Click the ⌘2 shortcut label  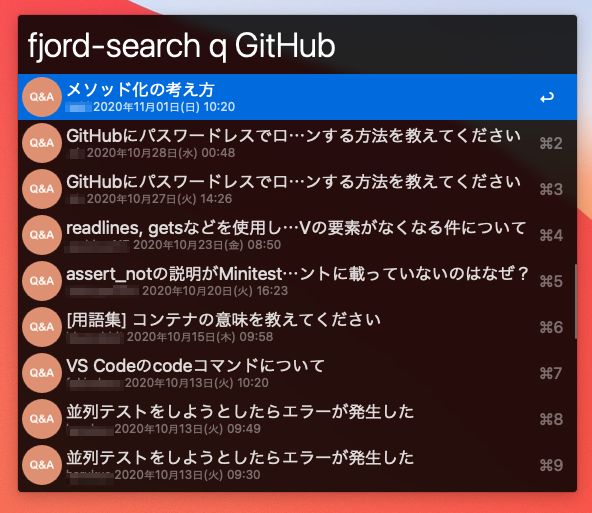[551, 143]
